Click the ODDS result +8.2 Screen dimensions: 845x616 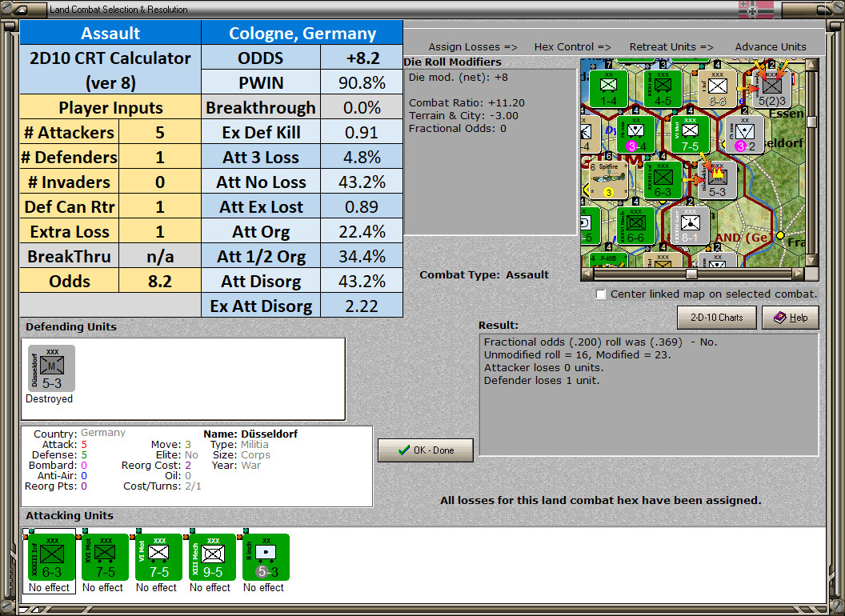[362, 58]
